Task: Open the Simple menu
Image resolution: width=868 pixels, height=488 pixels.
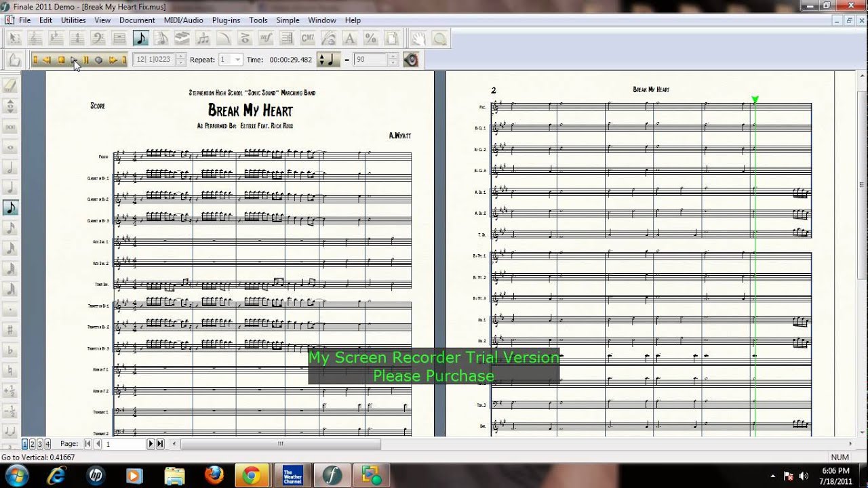Action: [288, 20]
